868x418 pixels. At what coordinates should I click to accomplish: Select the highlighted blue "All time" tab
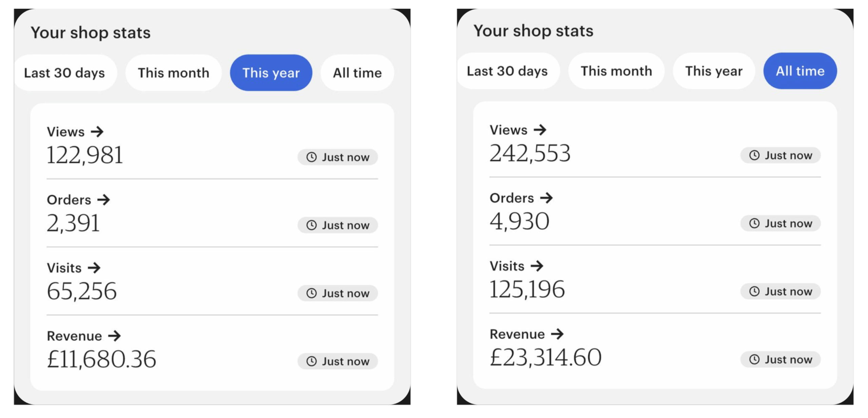tap(800, 71)
